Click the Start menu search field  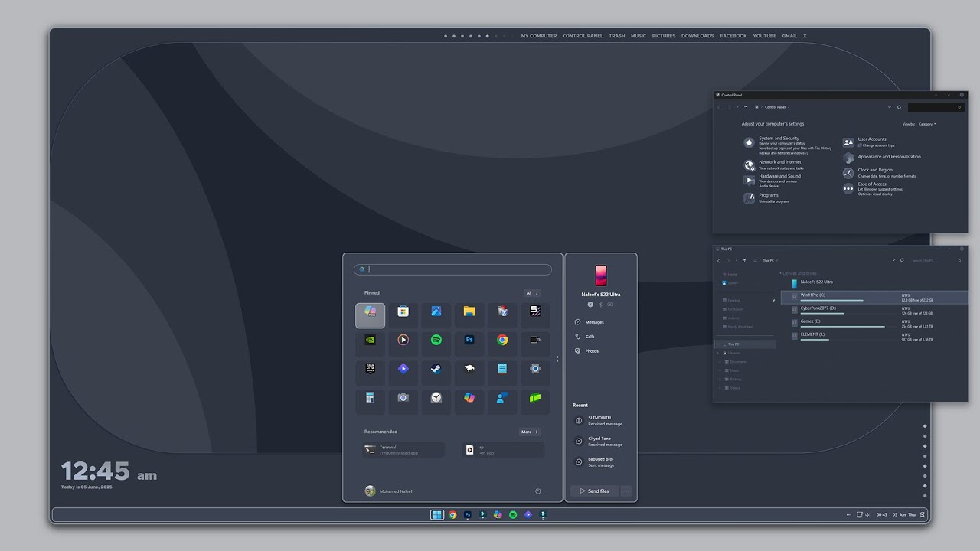pyautogui.click(x=452, y=269)
